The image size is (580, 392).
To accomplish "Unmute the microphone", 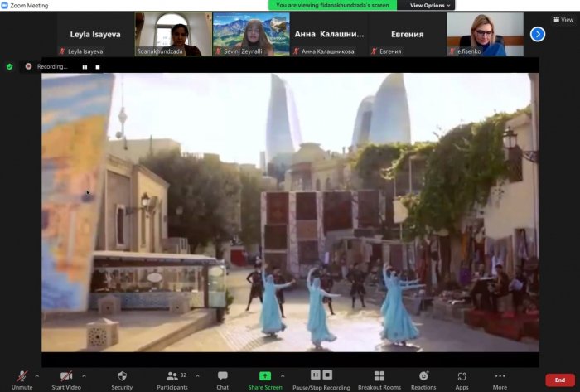I will pos(22,380).
